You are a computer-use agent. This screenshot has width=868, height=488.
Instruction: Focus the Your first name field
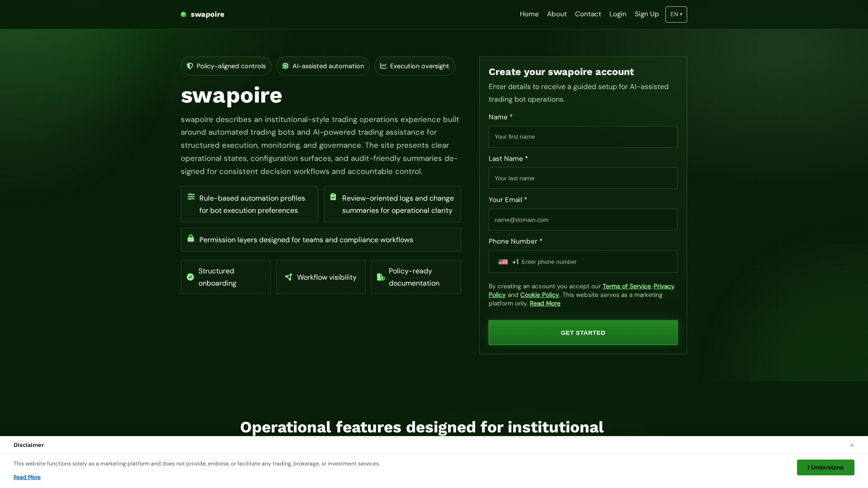pyautogui.click(x=583, y=137)
